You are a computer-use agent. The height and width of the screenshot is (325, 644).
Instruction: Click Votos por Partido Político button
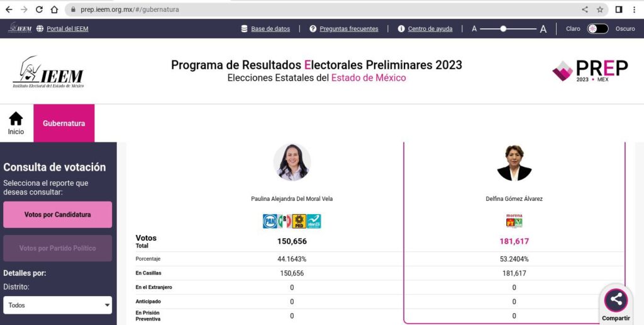point(58,248)
